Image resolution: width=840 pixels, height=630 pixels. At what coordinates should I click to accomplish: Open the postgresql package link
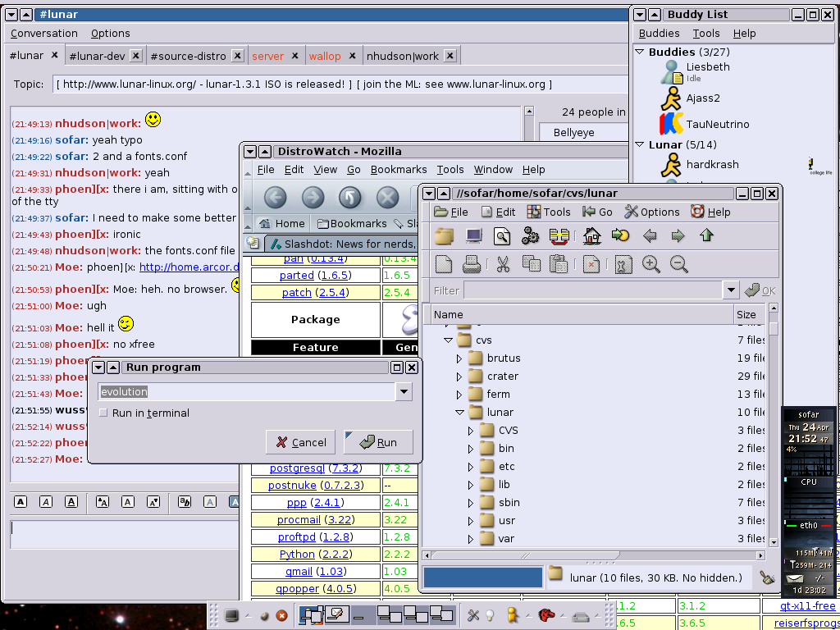[297, 468]
